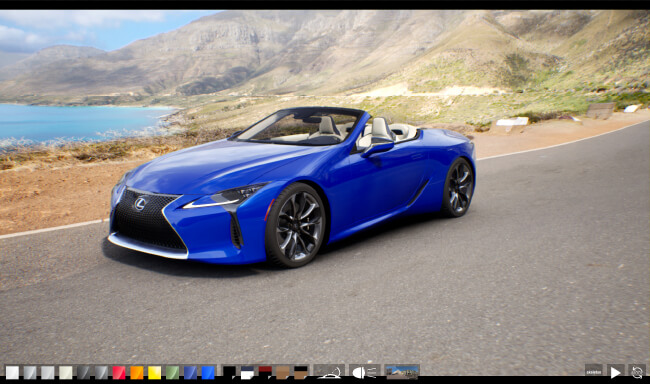
Task: Pick the cream ivory paint swatch
Action: click(x=65, y=372)
